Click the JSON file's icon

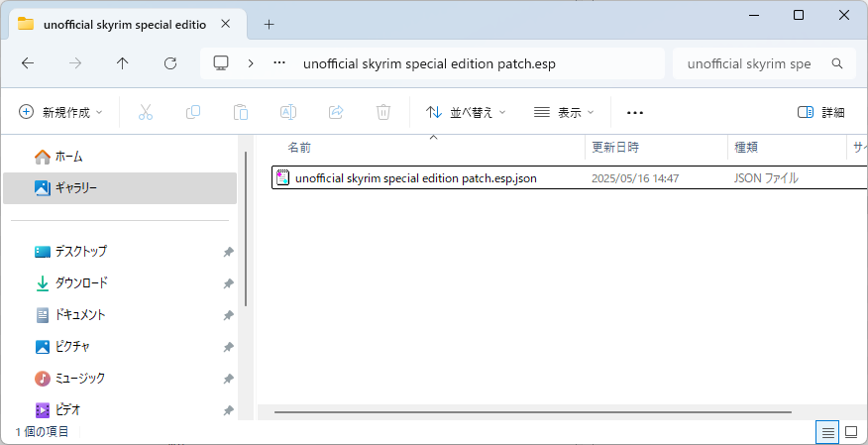[x=282, y=177]
